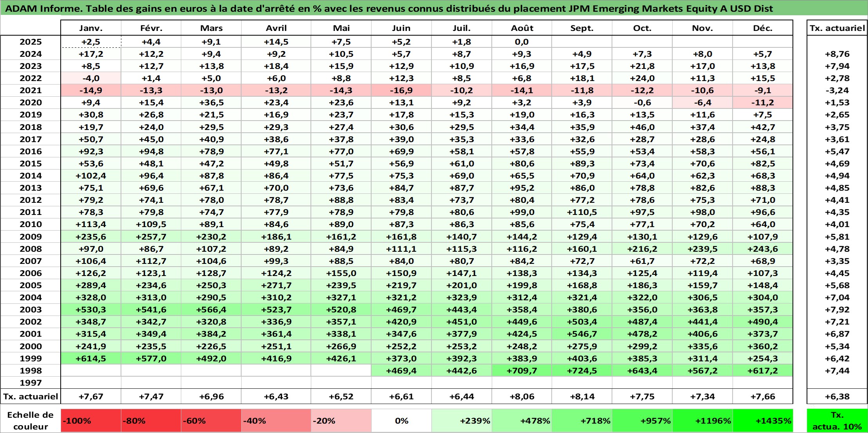The height and width of the screenshot is (433, 868).
Task: Click the -100% red color scale swatch
Action: pyautogui.click(x=91, y=421)
